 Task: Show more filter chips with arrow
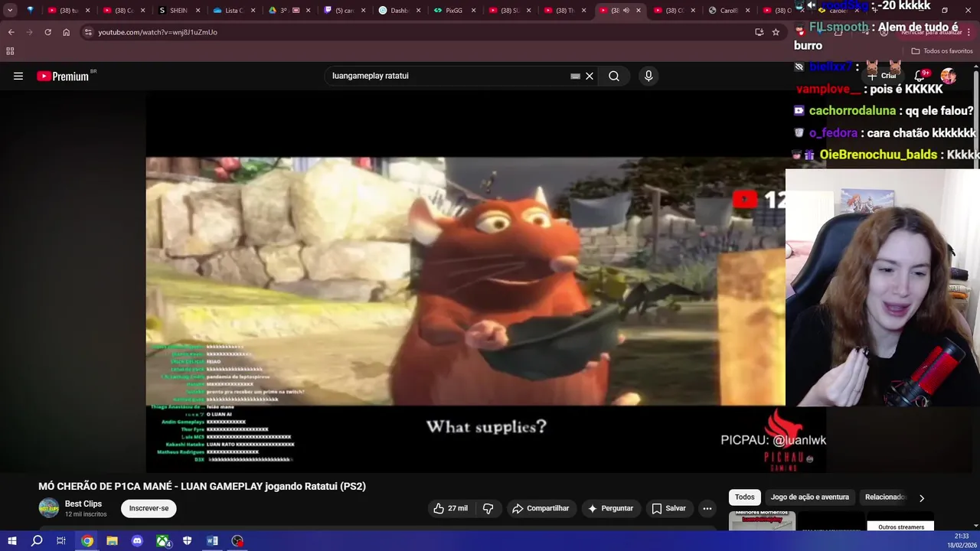click(922, 498)
